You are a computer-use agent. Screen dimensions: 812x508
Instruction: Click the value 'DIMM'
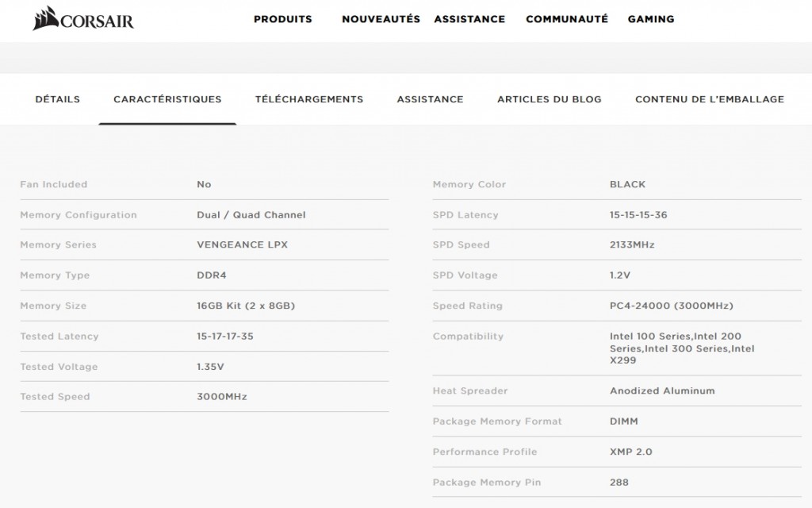(x=623, y=421)
